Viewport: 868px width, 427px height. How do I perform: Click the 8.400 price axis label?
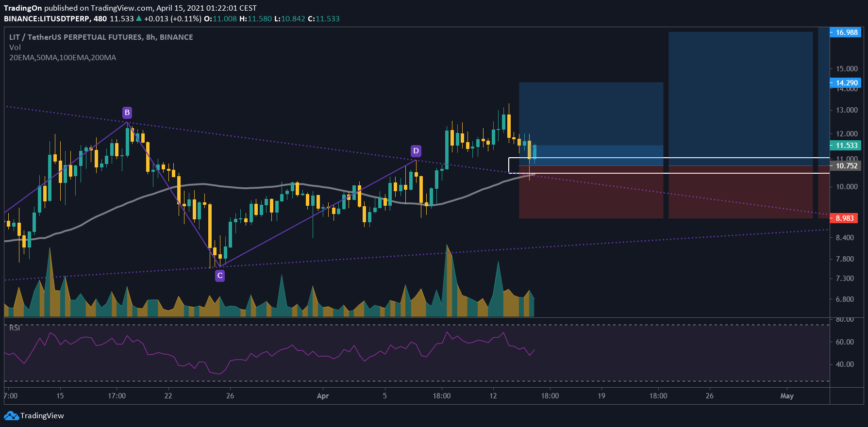[x=845, y=238]
